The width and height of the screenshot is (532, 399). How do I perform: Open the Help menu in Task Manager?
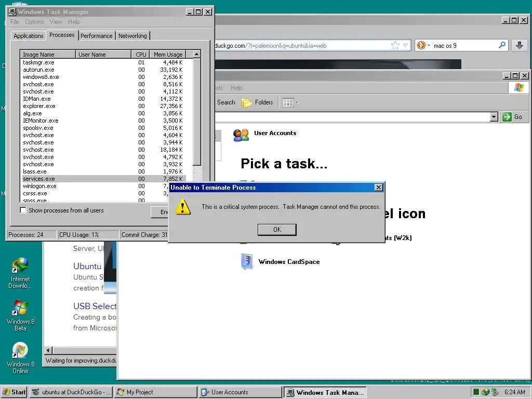tap(74, 22)
